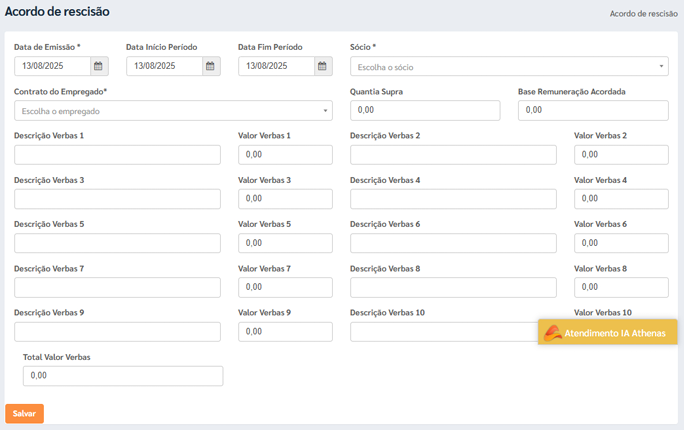Open the Contrato do Empregado dropdown
This screenshot has width=684, height=430.
tap(173, 111)
